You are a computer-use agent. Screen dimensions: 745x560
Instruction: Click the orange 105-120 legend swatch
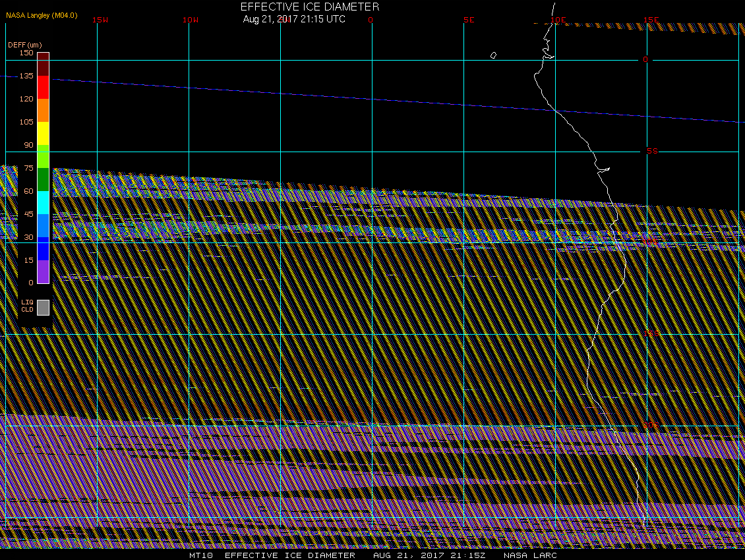click(44, 110)
